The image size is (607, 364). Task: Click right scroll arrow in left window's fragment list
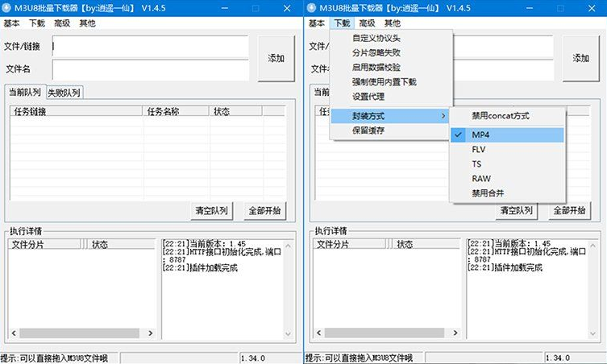point(151,333)
